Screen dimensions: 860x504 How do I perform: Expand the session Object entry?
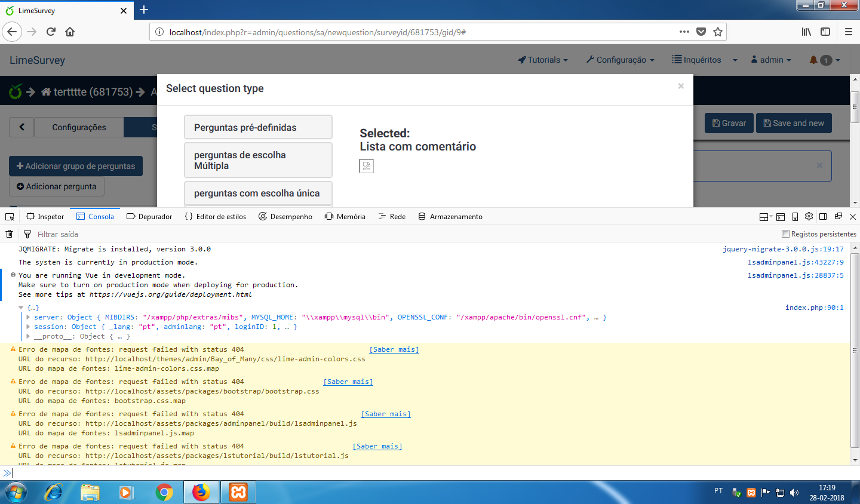click(x=28, y=327)
